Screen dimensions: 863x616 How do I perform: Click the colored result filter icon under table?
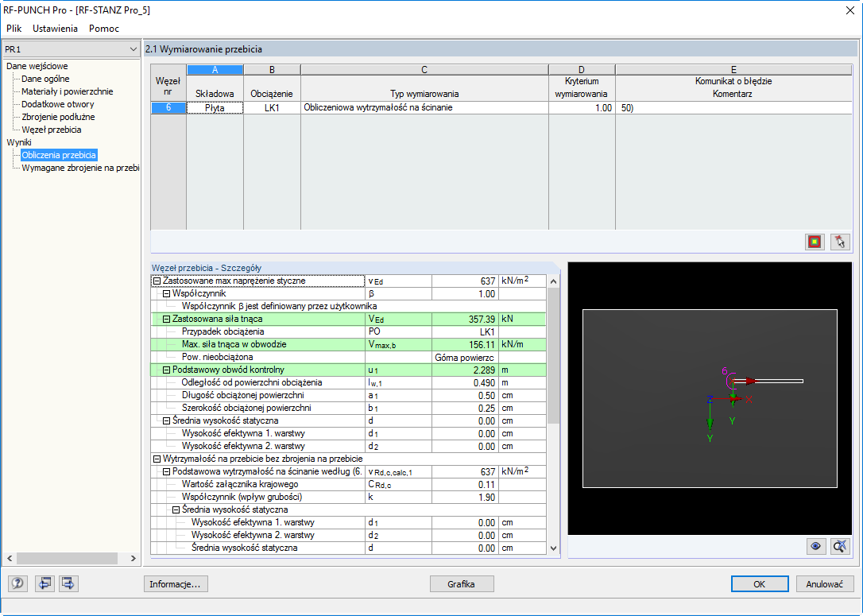coord(815,241)
